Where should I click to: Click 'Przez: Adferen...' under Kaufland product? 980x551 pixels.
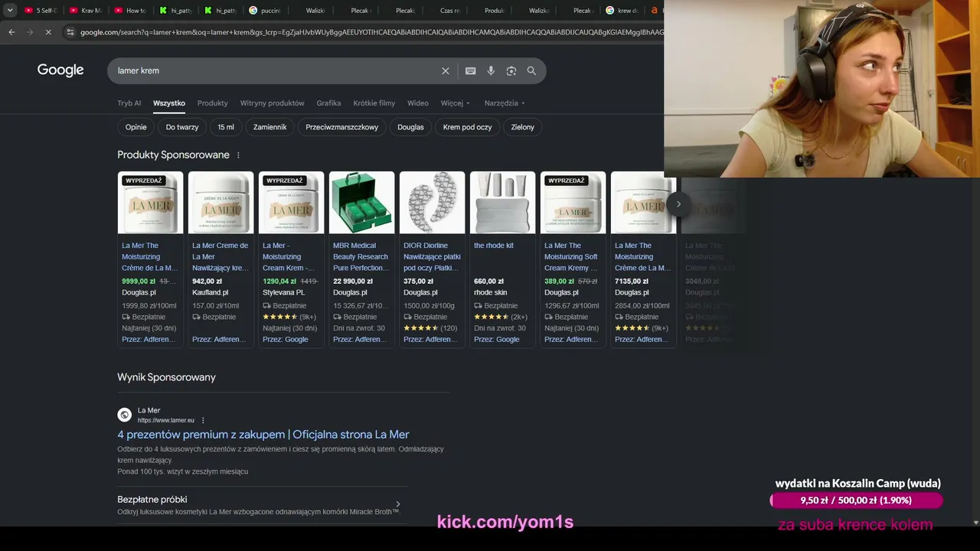click(219, 340)
